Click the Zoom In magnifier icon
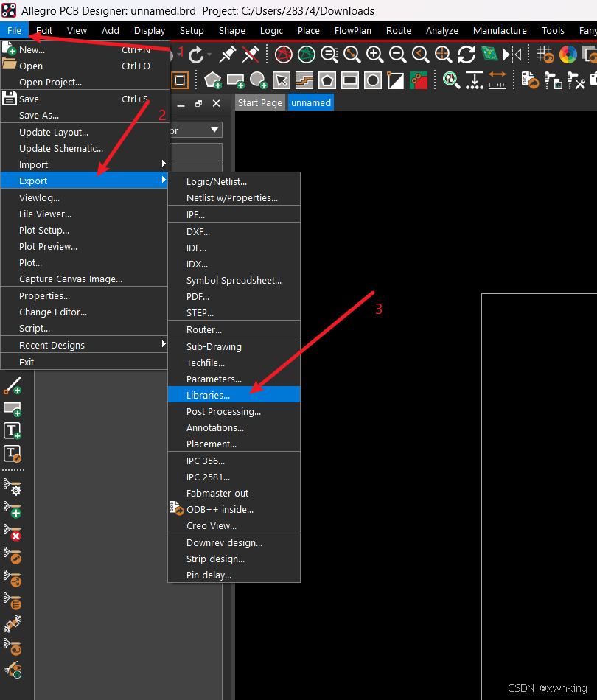 [374, 55]
